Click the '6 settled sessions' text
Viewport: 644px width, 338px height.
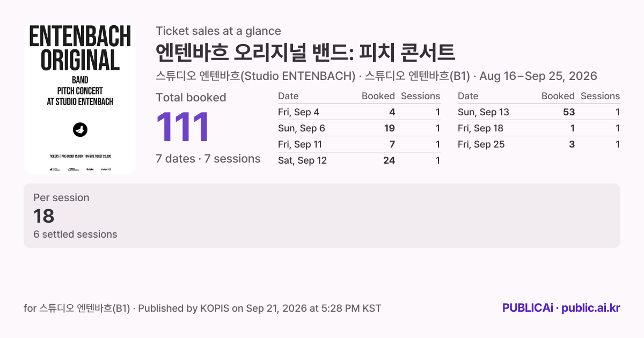(x=75, y=234)
